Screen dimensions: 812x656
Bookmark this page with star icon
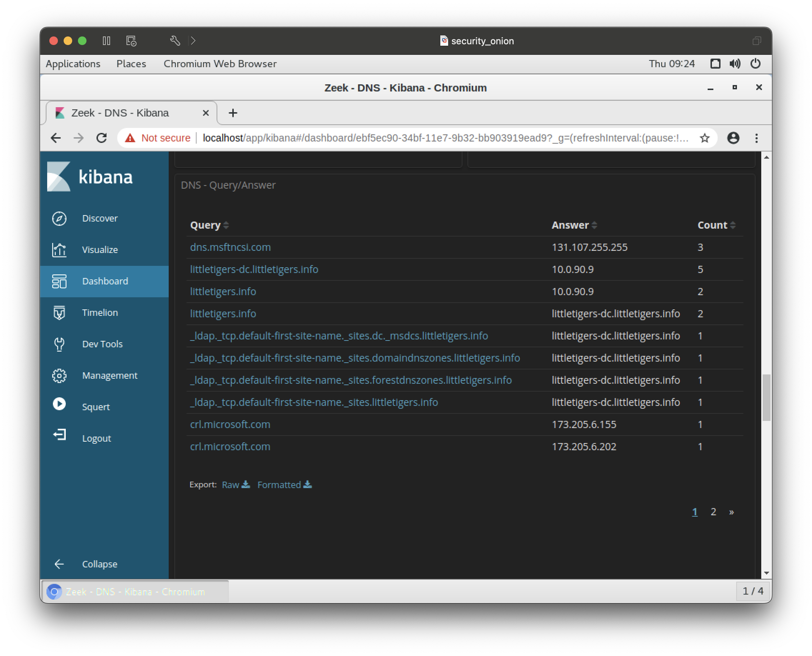click(x=704, y=138)
